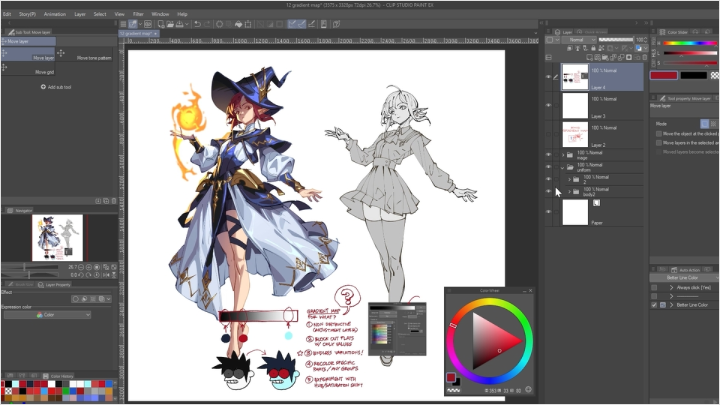Expand the mage layer folder
This screenshot has width=720, height=405.
pyautogui.click(x=563, y=155)
